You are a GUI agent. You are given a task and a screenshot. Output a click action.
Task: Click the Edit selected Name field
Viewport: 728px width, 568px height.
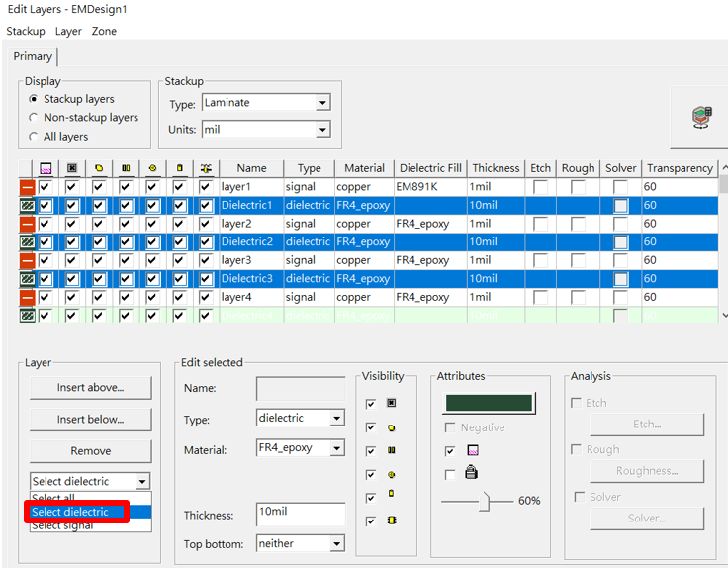click(x=301, y=388)
